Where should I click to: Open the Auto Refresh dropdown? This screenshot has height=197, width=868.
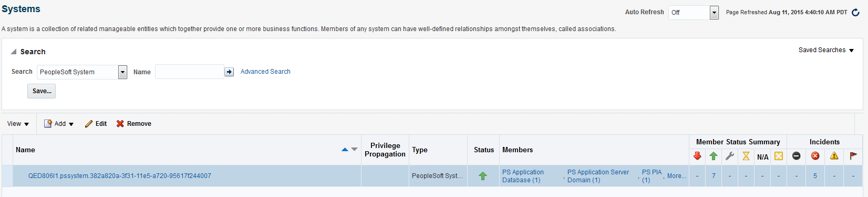tap(714, 13)
